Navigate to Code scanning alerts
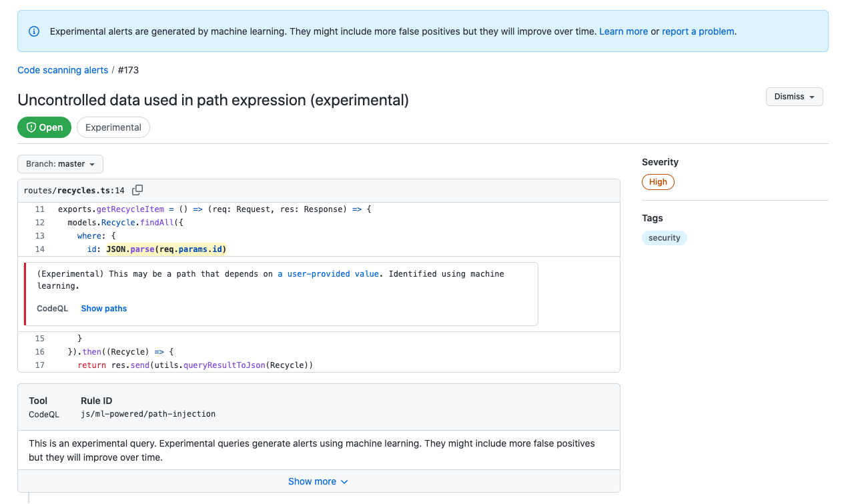Screen dimensions: 842x504 pos(62,69)
